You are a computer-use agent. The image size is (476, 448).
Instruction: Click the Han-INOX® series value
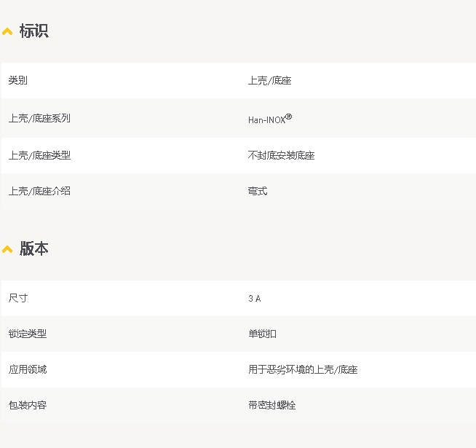click(269, 119)
